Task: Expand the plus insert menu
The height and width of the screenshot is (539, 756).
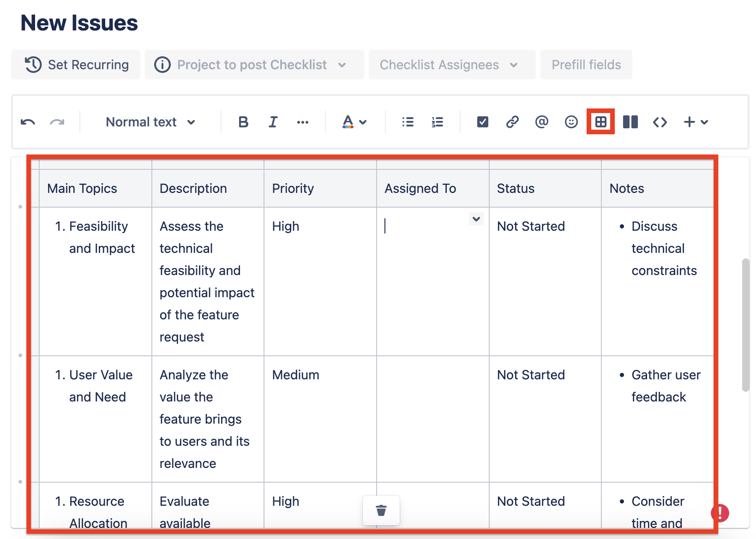Action: 696,122
